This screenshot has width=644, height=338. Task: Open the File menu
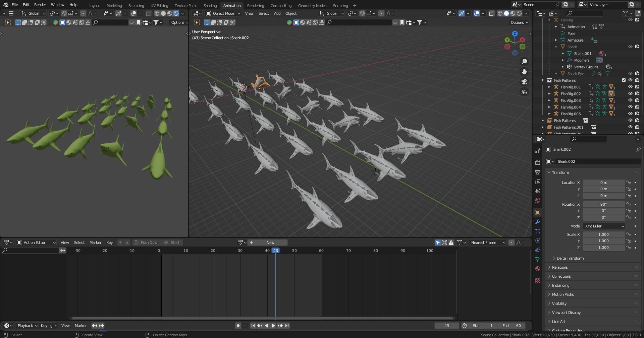[15, 5]
